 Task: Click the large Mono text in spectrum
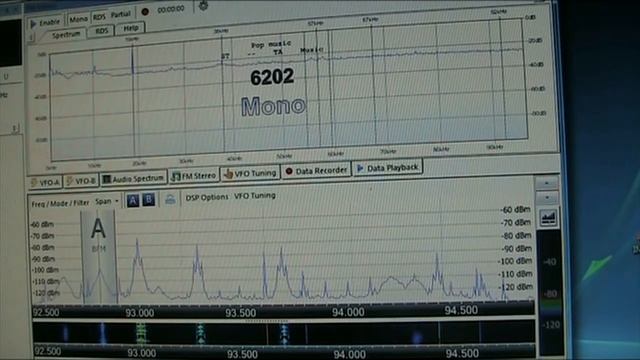[x=273, y=106]
